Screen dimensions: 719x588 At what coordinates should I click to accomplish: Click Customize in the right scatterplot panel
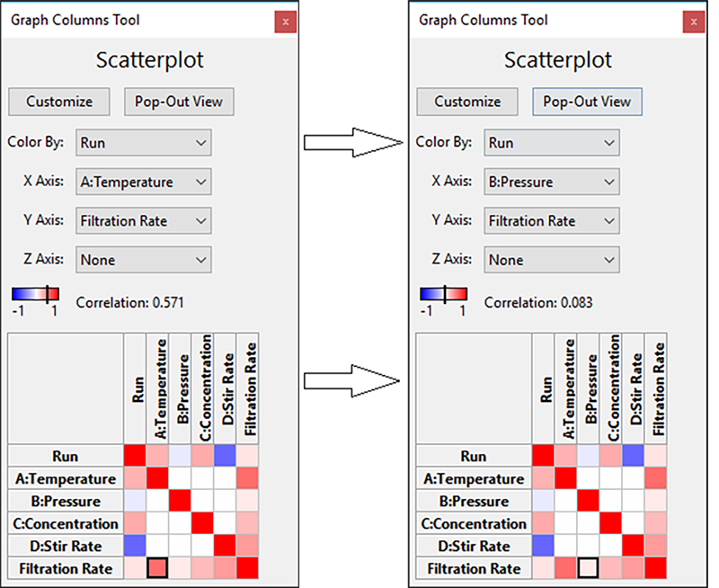[x=467, y=102]
